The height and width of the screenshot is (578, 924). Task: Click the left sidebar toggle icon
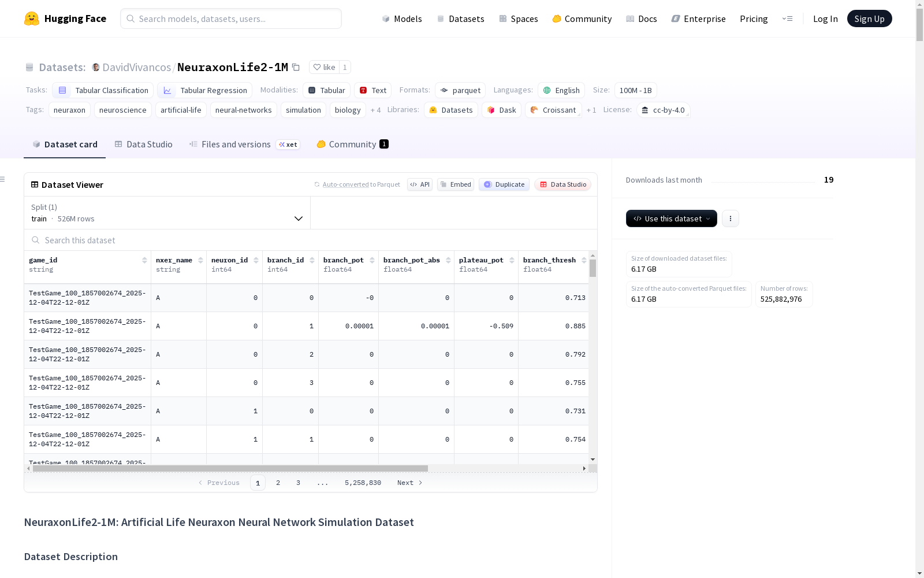pyautogui.click(x=2, y=179)
